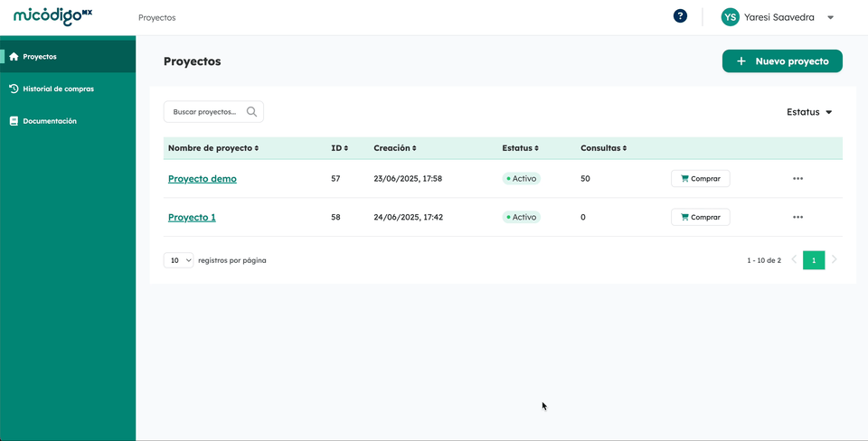
Task: Open the Proyecto demo link
Action: pyautogui.click(x=202, y=179)
